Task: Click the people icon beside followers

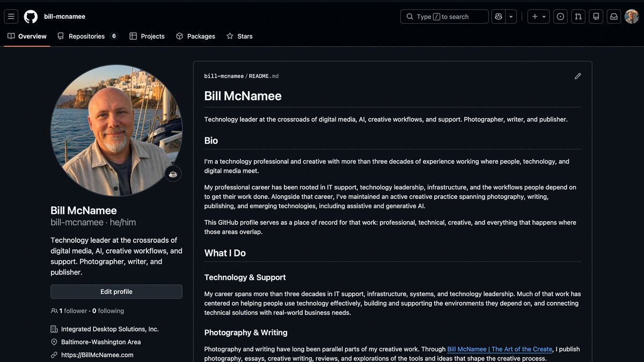Action: tap(54, 311)
